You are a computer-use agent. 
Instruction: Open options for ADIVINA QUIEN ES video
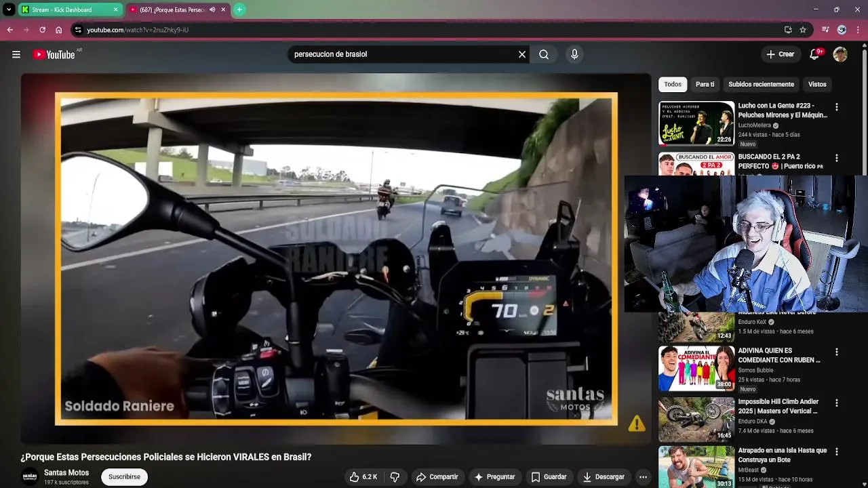pos(836,352)
